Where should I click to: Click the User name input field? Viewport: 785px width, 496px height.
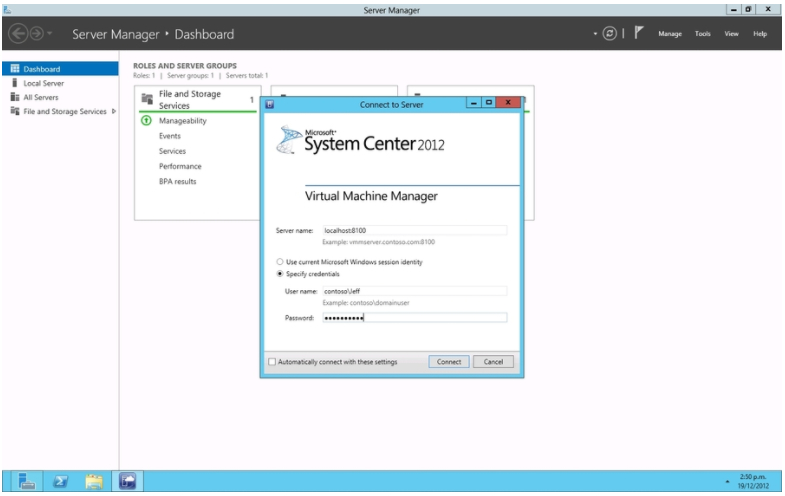coord(415,291)
